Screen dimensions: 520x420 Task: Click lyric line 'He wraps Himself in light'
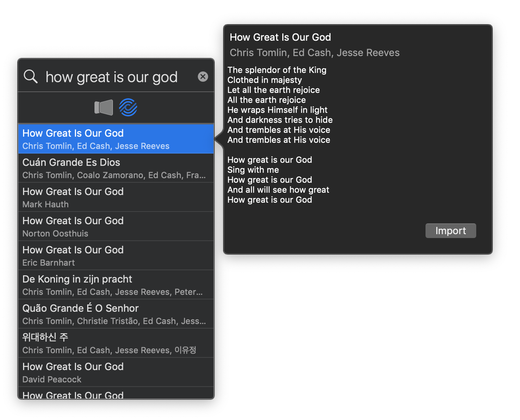(277, 110)
